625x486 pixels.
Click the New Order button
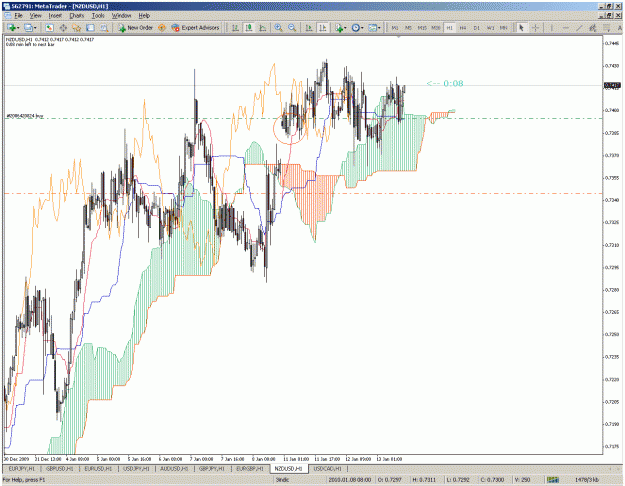pyautogui.click(x=135, y=28)
